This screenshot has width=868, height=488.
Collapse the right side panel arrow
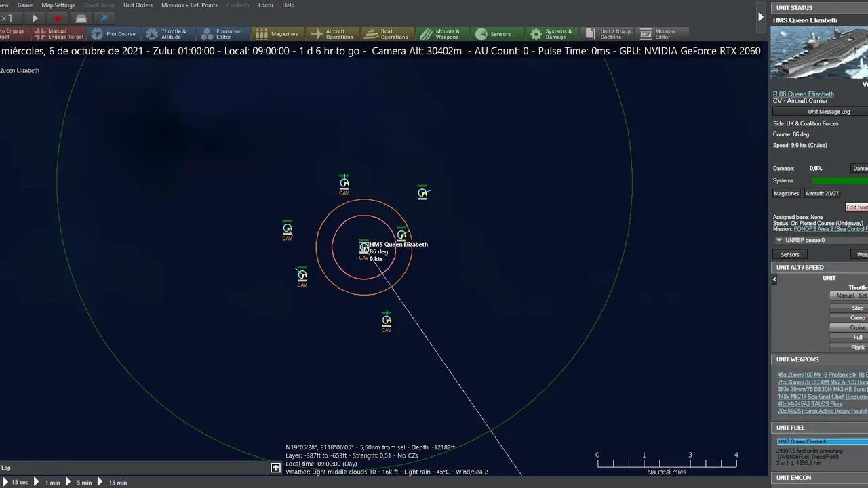[x=760, y=18]
